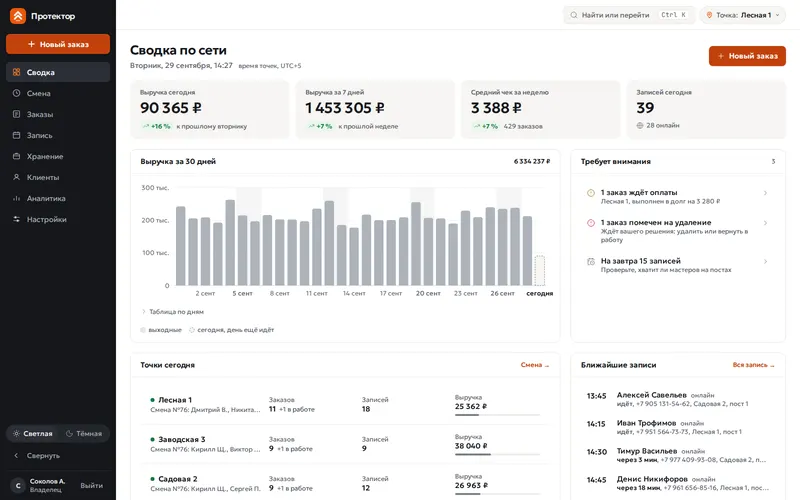Click the Записей сегодня card

(706, 109)
